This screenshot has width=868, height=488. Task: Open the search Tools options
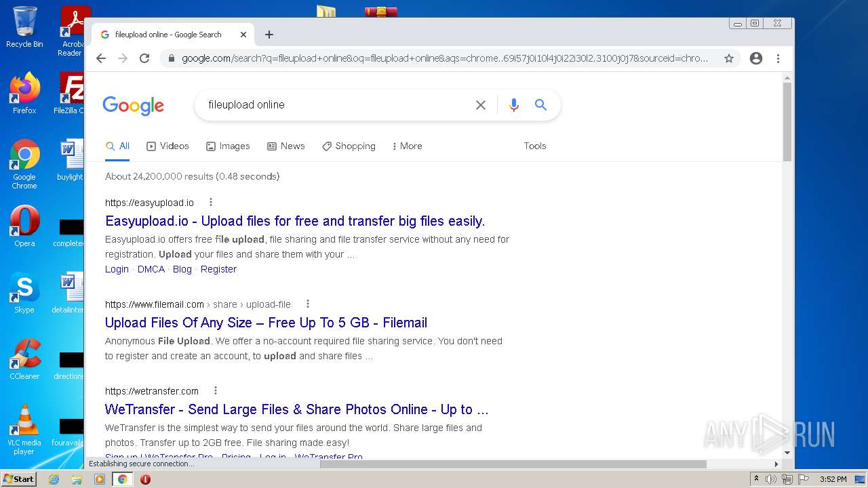535,146
